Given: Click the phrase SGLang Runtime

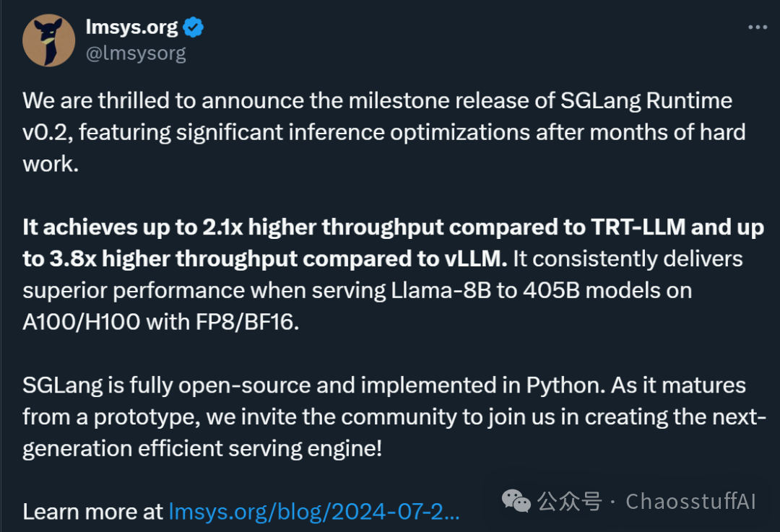Looking at the screenshot, I should [646, 101].
